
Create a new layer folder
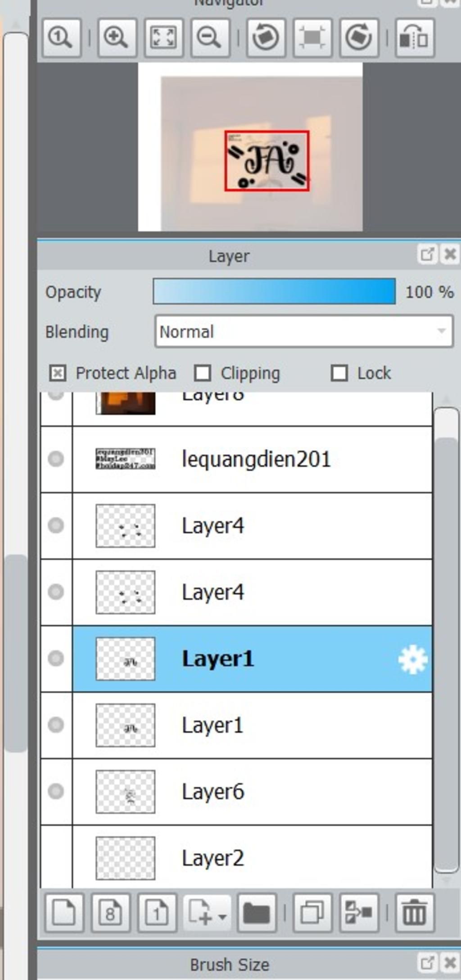[x=257, y=913]
